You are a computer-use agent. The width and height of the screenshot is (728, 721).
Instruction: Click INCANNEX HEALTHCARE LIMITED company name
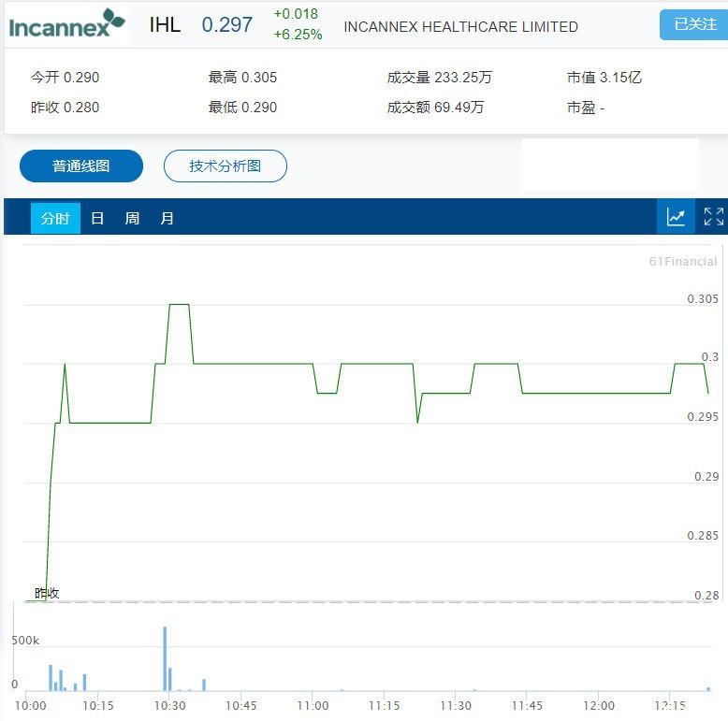pyautogui.click(x=460, y=27)
